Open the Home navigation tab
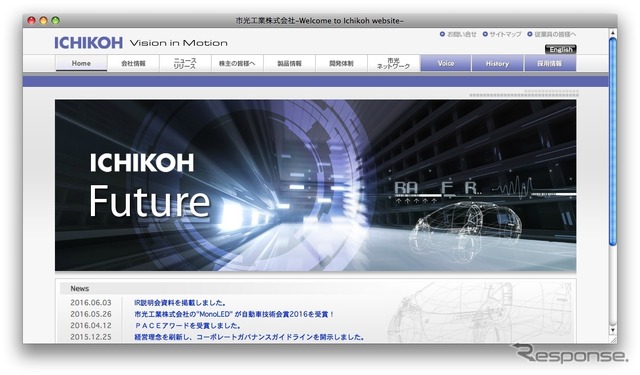The width and height of the screenshot is (640, 375). tap(81, 63)
